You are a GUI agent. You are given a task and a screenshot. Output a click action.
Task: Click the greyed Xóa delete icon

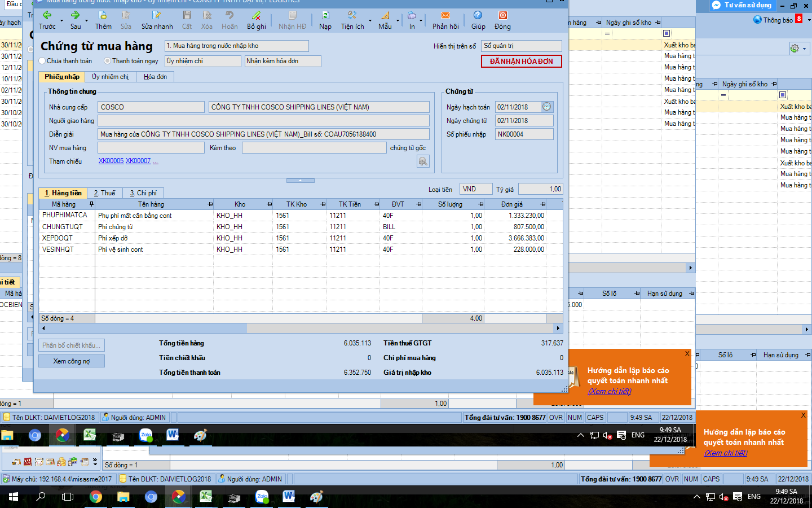207,20
